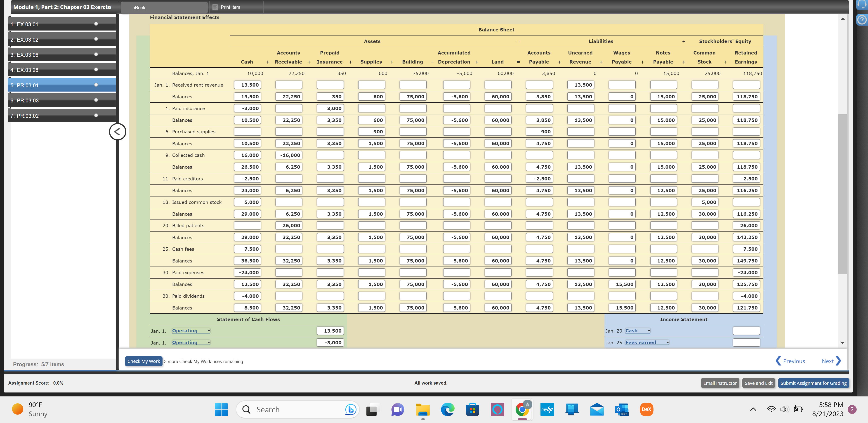The image size is (868, 423).
Task: Click the Check My Work button
Action: pyautogui.click(x=144, y=361)
